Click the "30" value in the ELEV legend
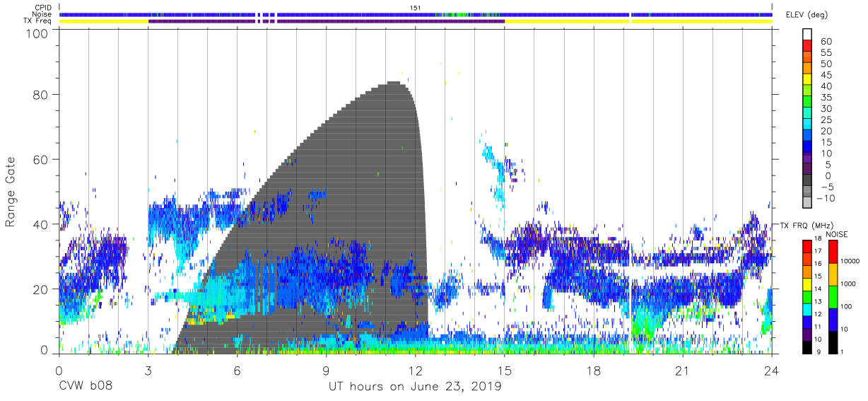The height and width of the screenshot is (401, 868). (826, 108)
